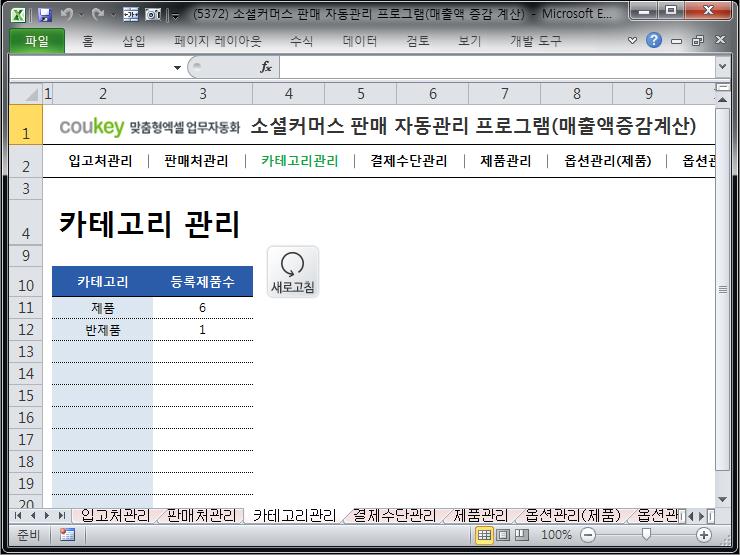The height and width of the screenshot is (555, 740).
Task: Select the 카테고리관리 sheet tab
Action: click(294, 515)
